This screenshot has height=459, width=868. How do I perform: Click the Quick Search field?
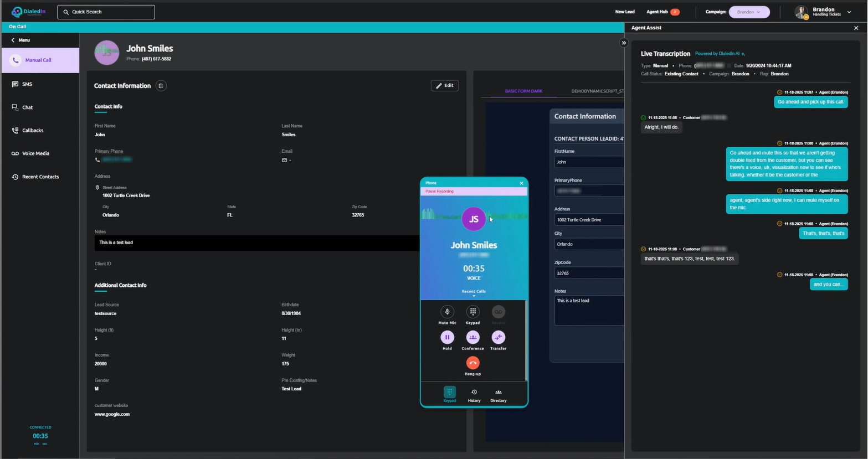(106, 12)
